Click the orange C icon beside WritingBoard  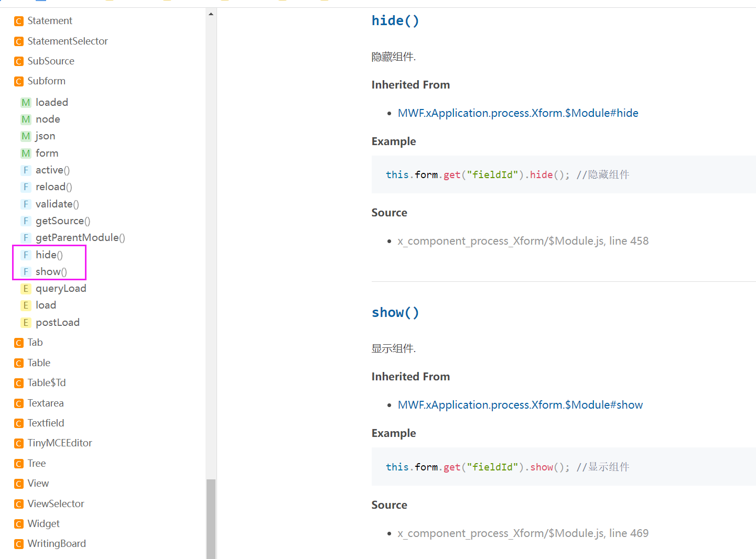(x=19, y=544)
